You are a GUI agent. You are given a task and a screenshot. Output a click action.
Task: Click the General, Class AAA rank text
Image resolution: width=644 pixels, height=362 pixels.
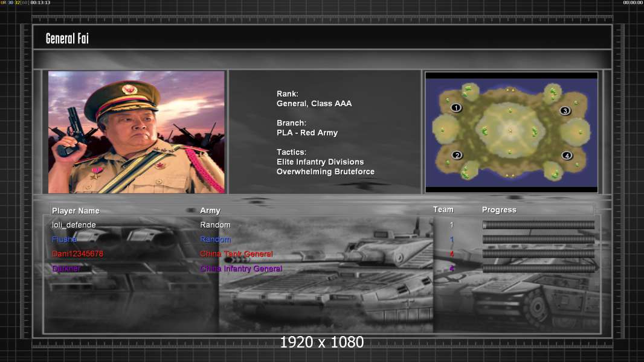coord(314,104)
